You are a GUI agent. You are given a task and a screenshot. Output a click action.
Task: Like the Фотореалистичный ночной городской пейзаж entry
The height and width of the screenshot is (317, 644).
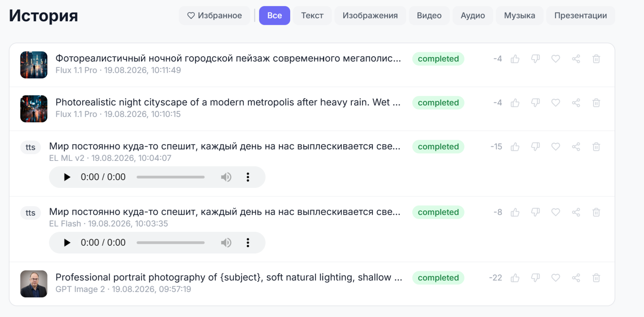tap(515, 59)
